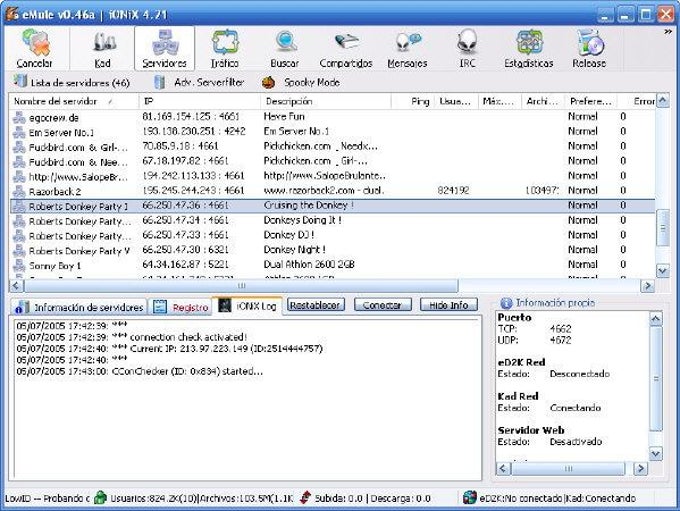Screen dimensions: 680x511
Task: Click server icon beside egocrew.de
Action: [x=19, y=118]
